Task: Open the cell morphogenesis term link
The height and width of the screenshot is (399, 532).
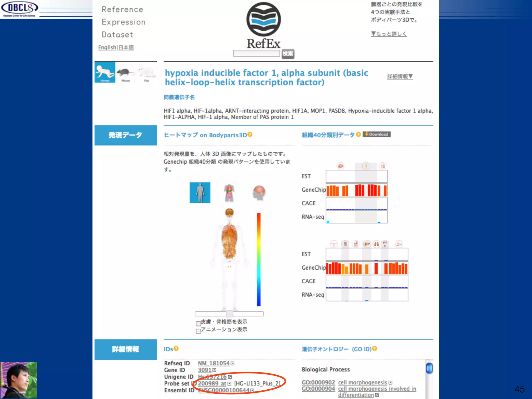Action: [x=363, y=383]
